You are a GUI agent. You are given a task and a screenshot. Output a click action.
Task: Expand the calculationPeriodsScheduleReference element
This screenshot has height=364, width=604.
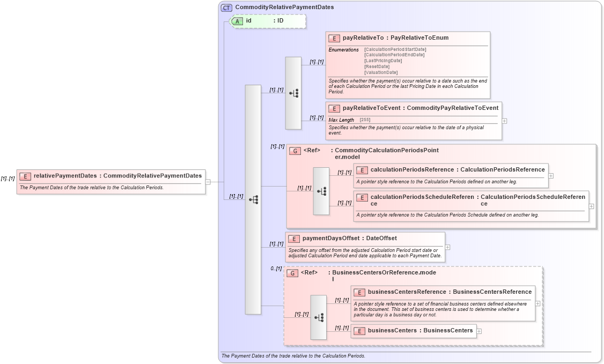[592, 206]
